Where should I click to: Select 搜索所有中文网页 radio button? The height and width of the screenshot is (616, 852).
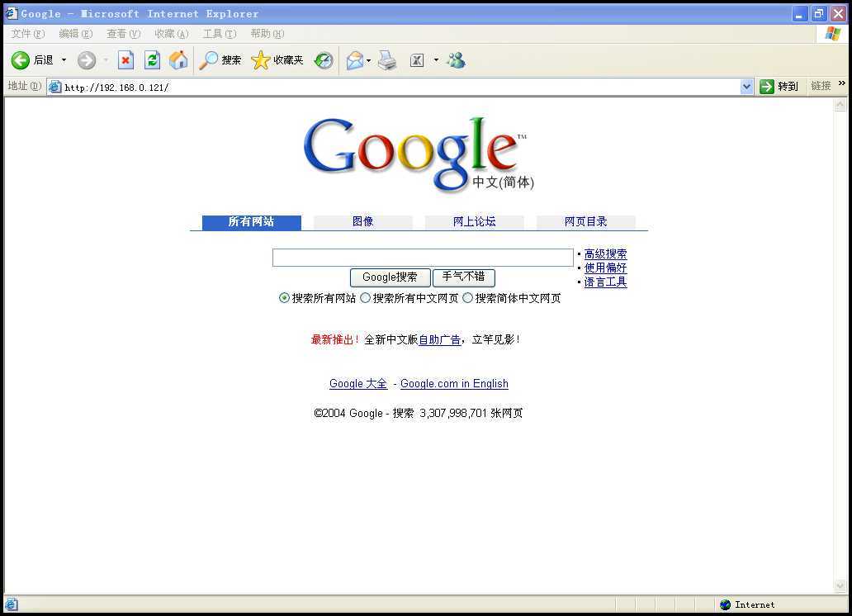coord(365,298)
